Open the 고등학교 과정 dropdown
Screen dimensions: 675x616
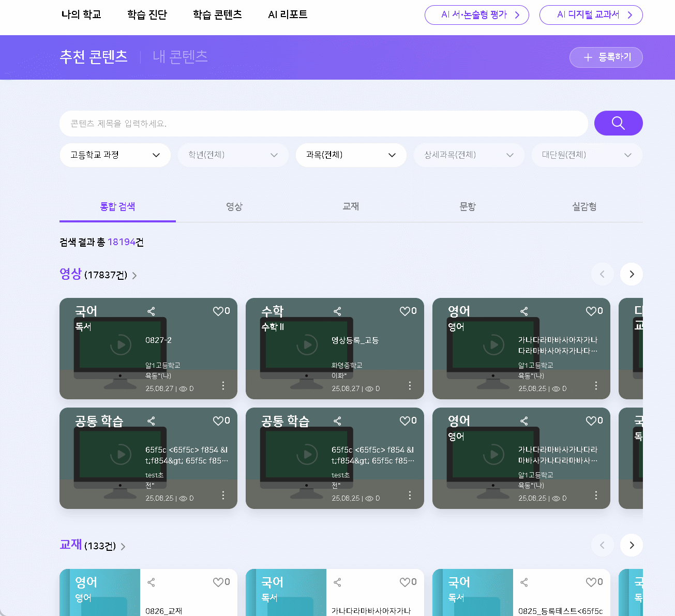point(115,155)
